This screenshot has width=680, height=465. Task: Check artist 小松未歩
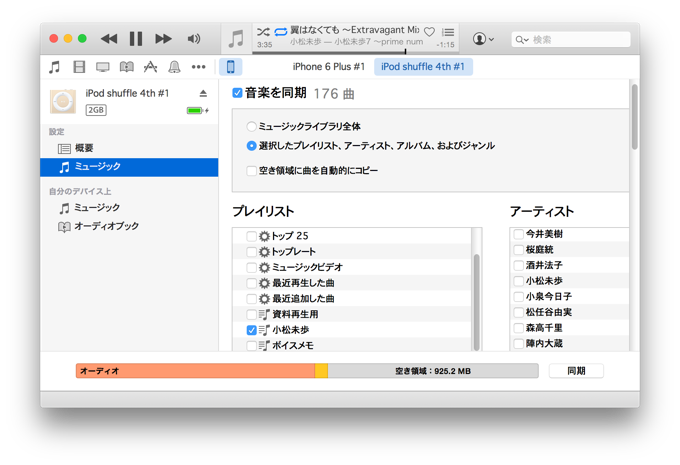point(518,281)
